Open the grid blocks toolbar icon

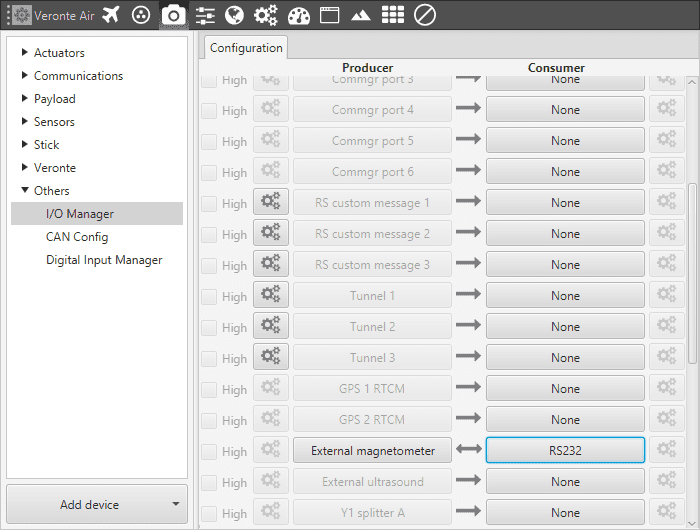pos(393,15)
